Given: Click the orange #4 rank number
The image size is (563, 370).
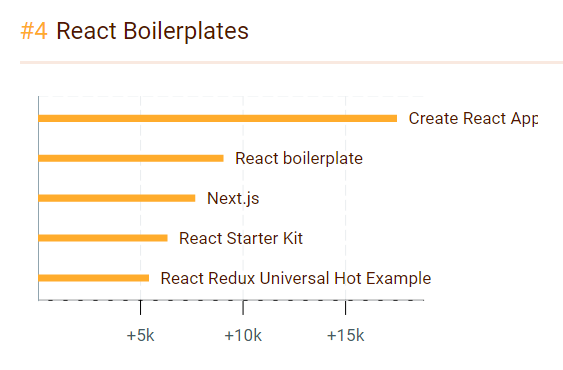Looking at the screenshot, I should [x=34, y=31].
